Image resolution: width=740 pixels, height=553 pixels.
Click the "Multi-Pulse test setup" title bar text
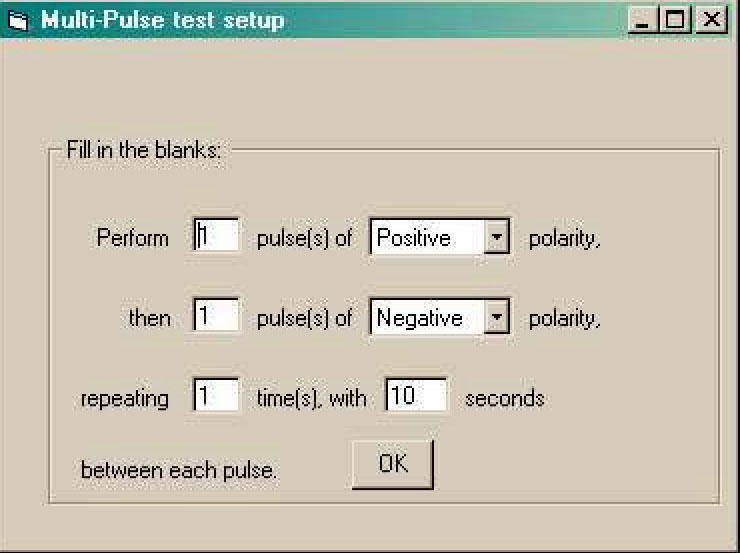[162, 20]
